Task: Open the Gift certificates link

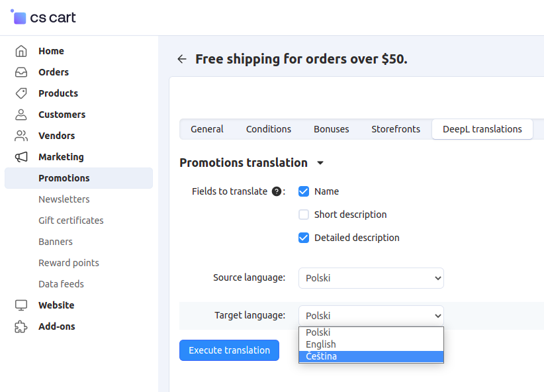Action: 71,220
